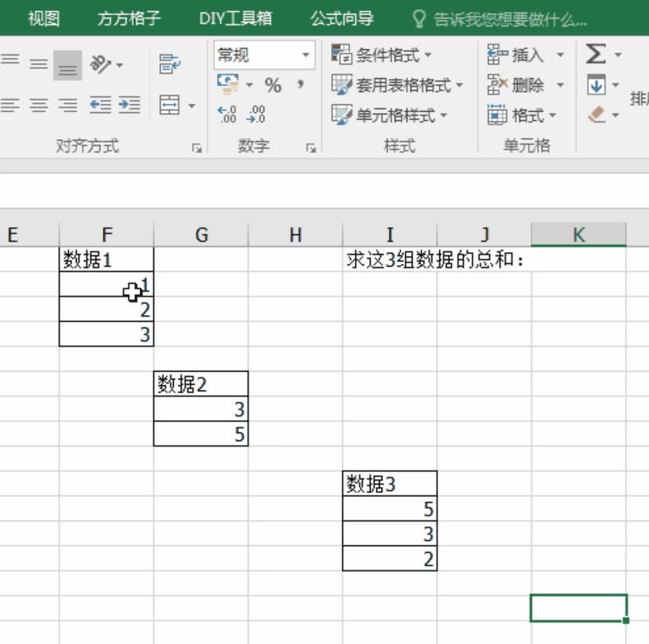Select cell with 求这3组数据的总和

click(x=390, y=260)
